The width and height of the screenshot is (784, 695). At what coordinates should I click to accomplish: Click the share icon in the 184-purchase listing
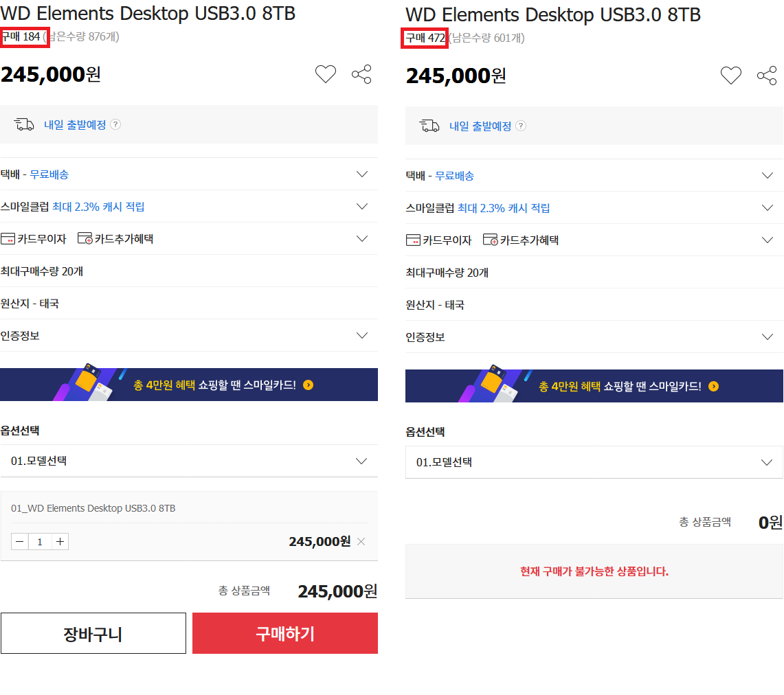[x=361, y=74]
